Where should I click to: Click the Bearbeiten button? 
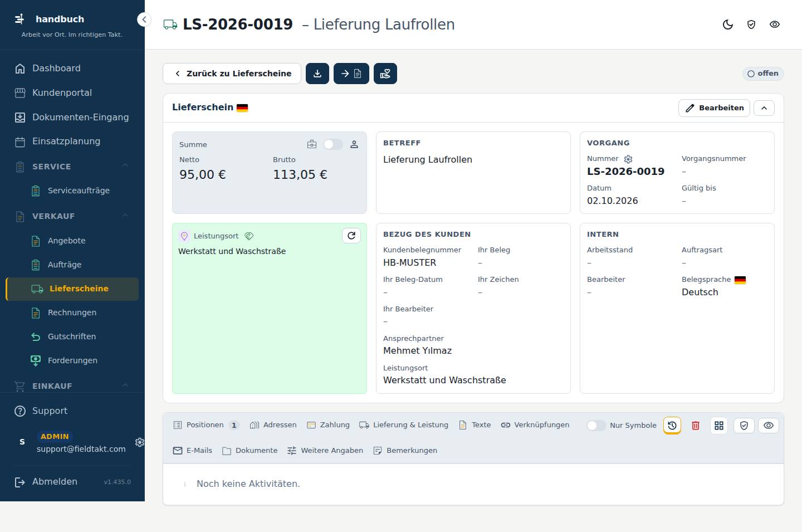coord(714,108)
